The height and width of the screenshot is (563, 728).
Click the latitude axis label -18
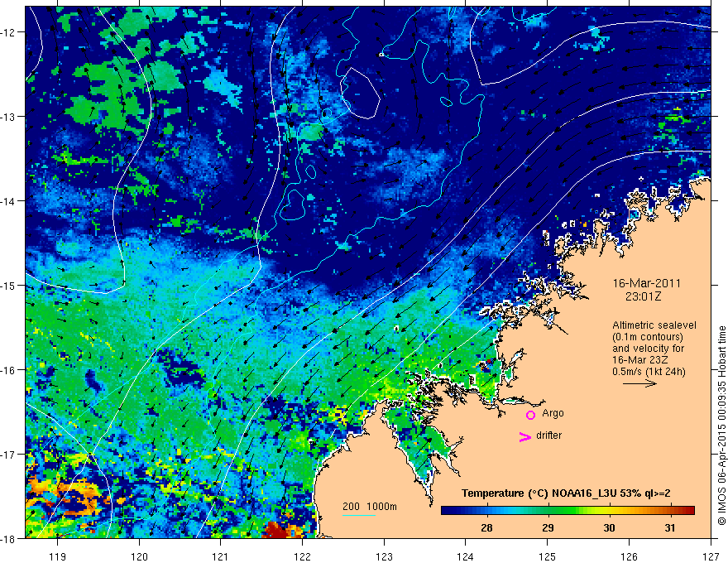click(9, 538)
